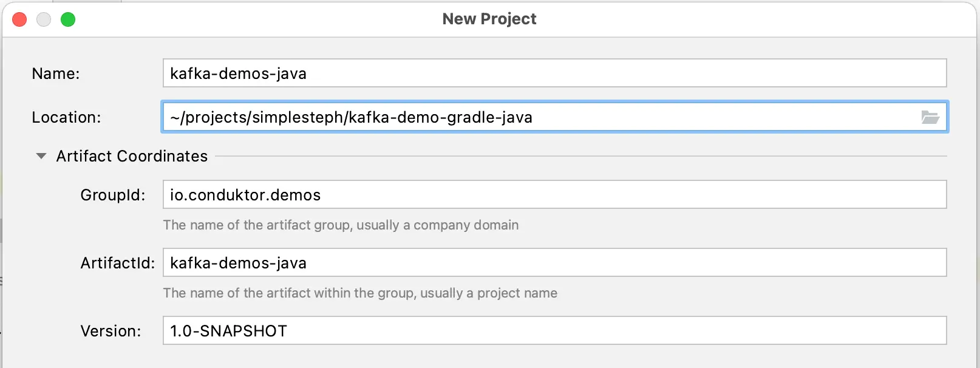Click the New Project window title
This screenshot has width=980, height=368.
489,19
